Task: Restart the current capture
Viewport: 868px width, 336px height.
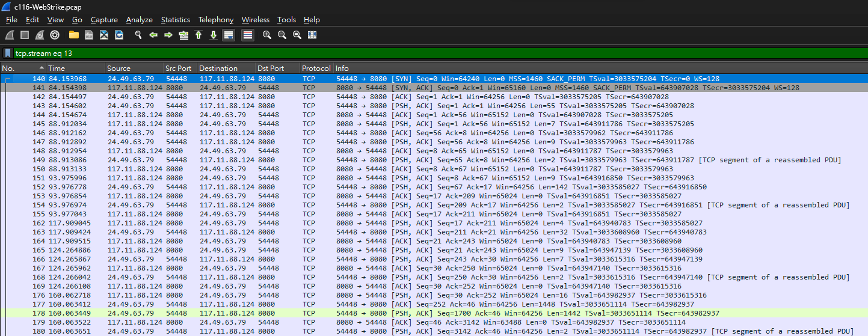Action: click(x=40, y=35)
